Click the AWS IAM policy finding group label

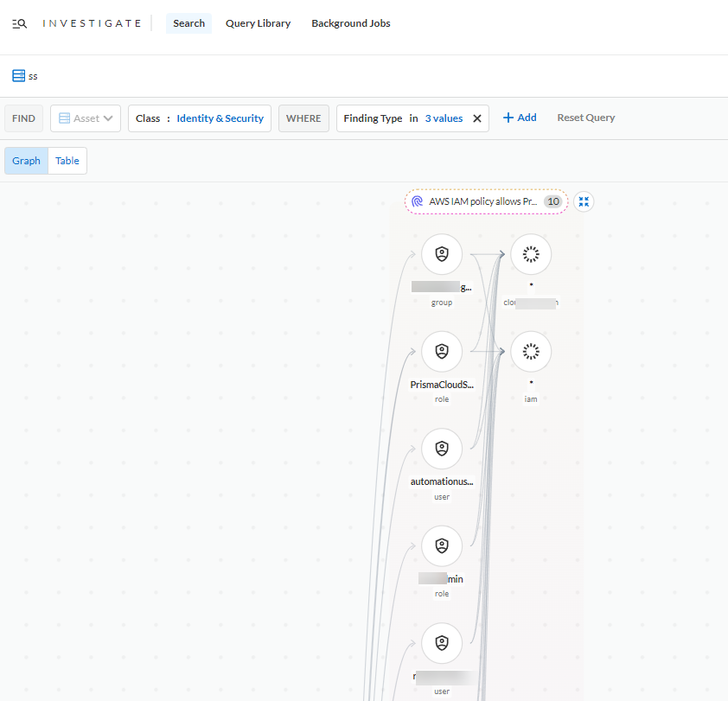click(x=482, y=201)
